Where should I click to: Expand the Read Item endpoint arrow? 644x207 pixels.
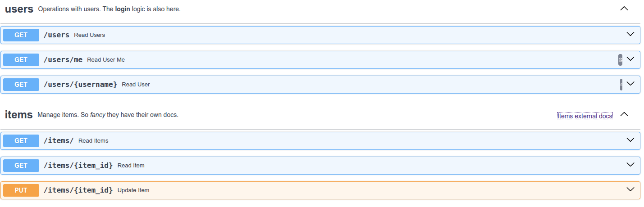(x=630, y=165)
